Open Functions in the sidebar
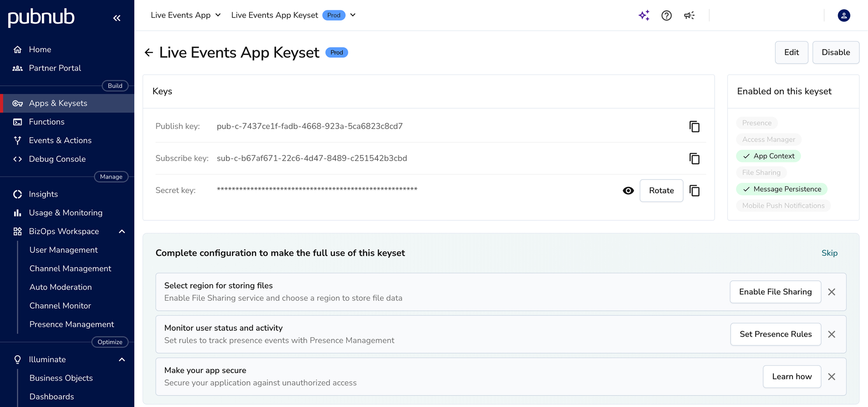Viewport: 868px width, 407px height. pyautogui.click(x=46, y=122)
